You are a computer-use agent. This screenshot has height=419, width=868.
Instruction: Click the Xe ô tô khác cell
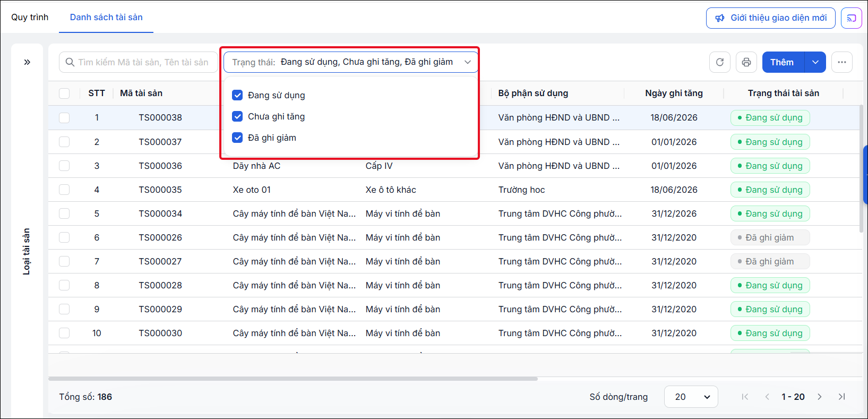click(x=391, y=190)
